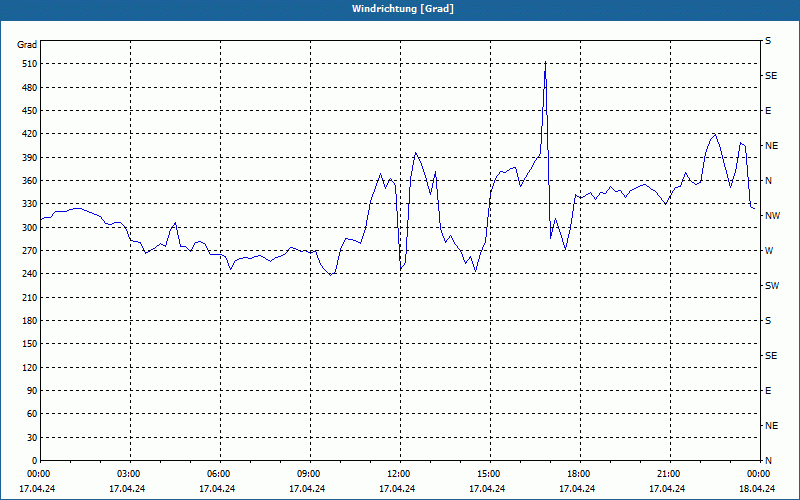
Task: Click the "S" compass label beside the 180 gridline
Action: (x=768, y=321)
